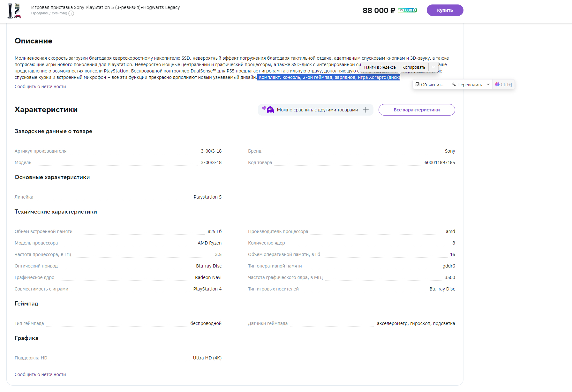Click Сообщить о неточности at page bottom
Viewport: 572px width, 392px height.
pos(40,374)
